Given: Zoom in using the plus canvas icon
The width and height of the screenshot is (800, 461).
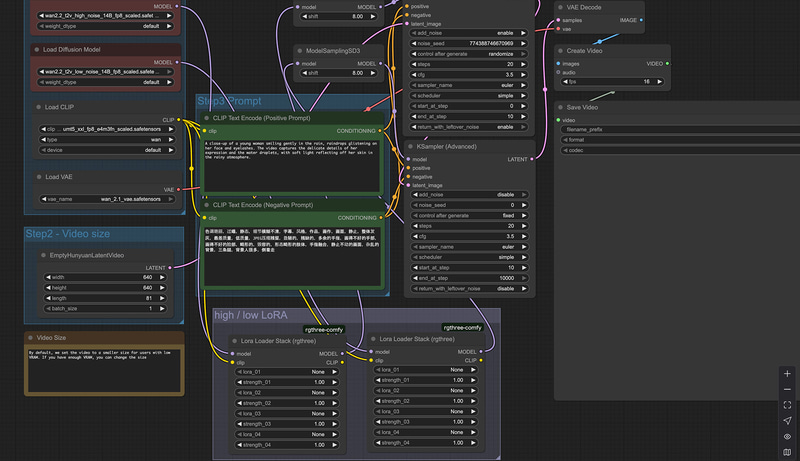Looking at the screenshot, I should pos(788,373).
